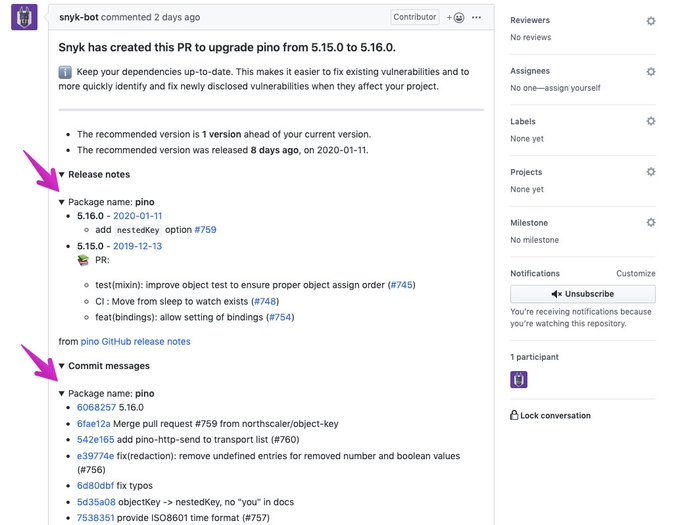Open commit 7538351
680x525 pixels.
(95, 518)
